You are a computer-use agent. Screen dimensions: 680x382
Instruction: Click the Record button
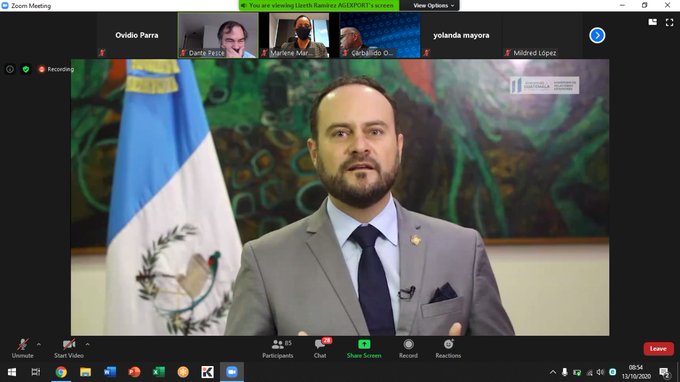point(408,349)
